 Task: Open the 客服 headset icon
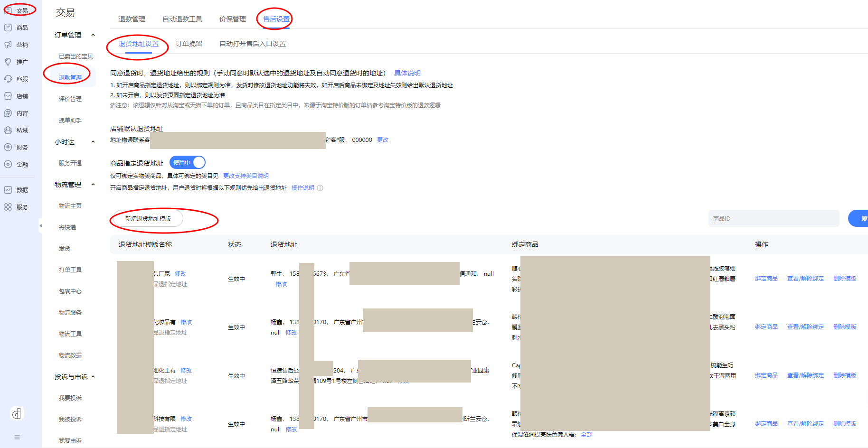(8, 79)
